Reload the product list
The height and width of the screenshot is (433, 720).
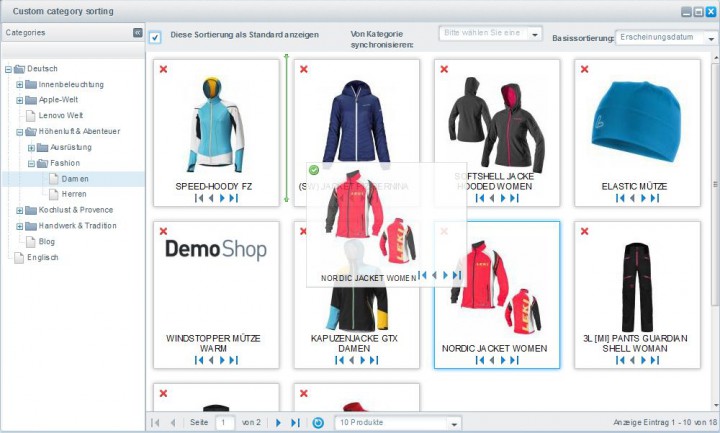tap(318, 422)
